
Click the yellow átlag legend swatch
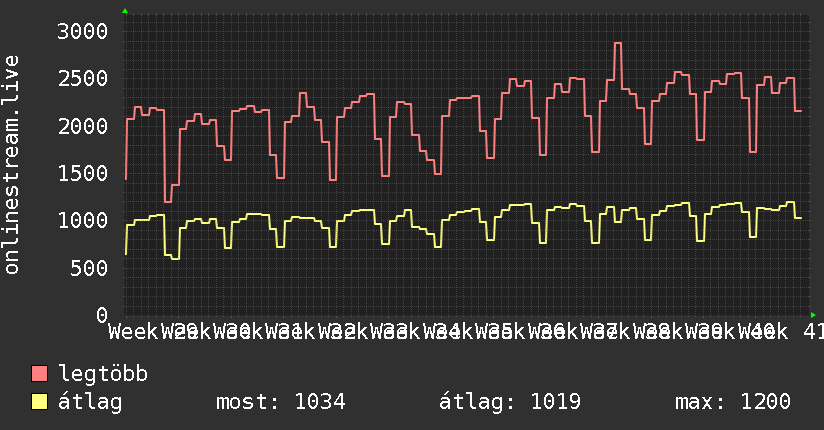click(39, 401)
